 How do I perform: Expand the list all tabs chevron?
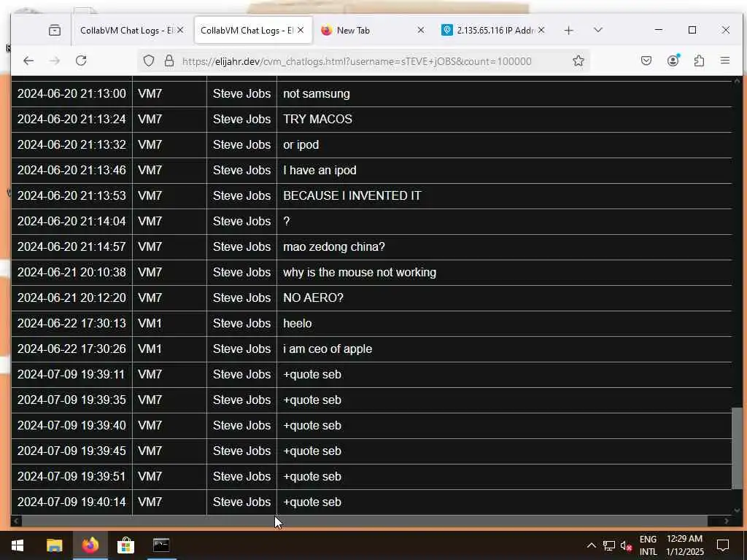pos(598,30)
